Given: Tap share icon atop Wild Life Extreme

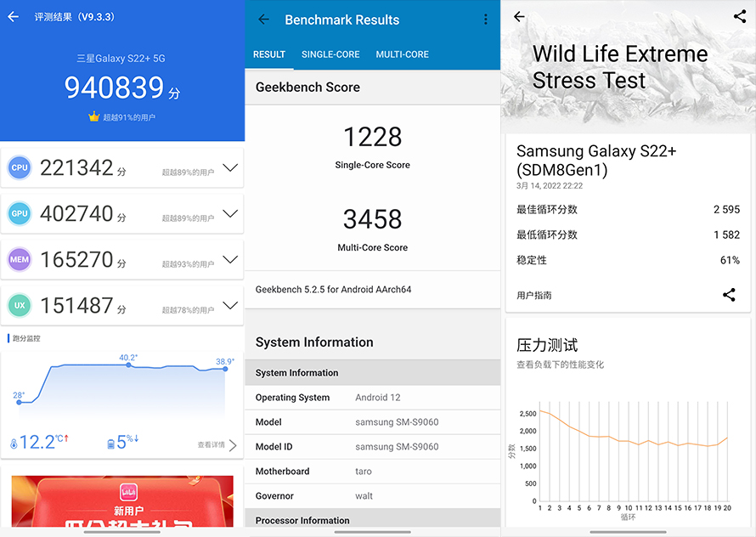Looking at the screenshot, I should [x=739, y=16].
